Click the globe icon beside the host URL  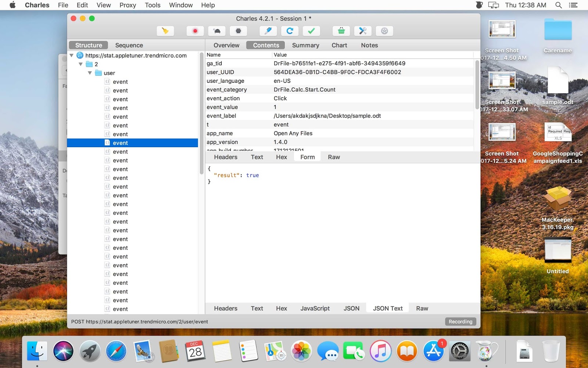coord(80,56)
